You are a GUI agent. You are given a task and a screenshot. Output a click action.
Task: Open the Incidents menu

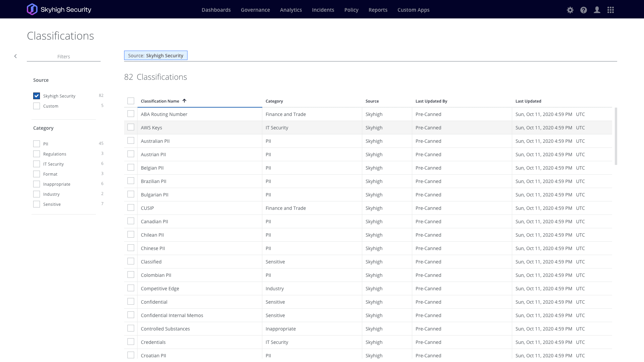pos(323,10)
